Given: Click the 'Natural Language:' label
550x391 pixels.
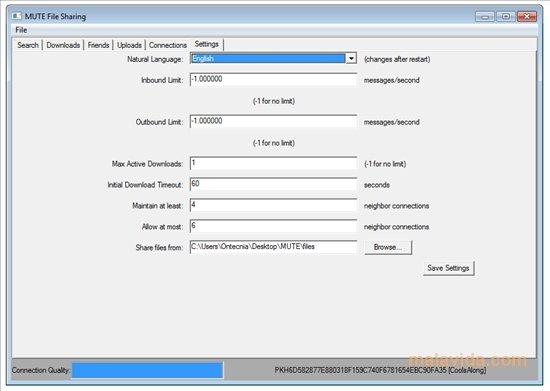Looking at the screenshot, I should point(155,59).
